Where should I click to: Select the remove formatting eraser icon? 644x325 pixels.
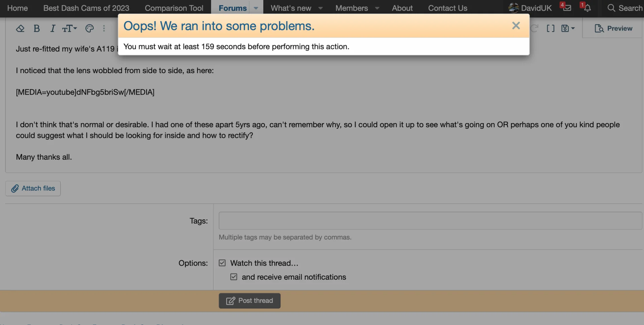20,29
